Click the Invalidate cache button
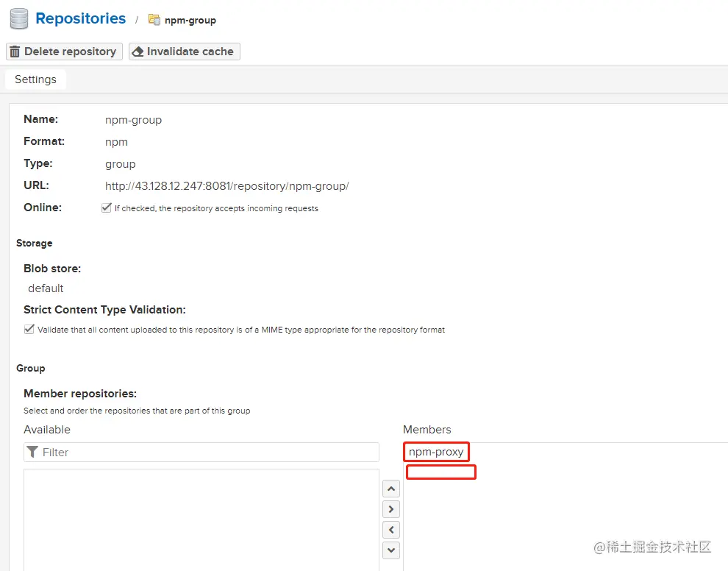This screenshot has height=571, width=728. [x=185, y=52]
